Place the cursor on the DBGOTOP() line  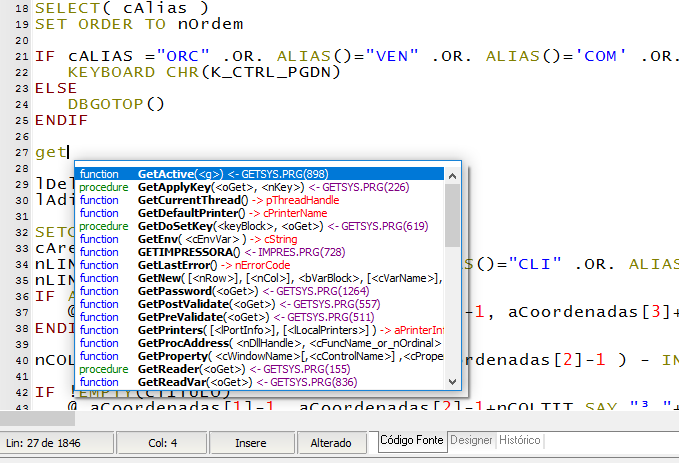116,103
